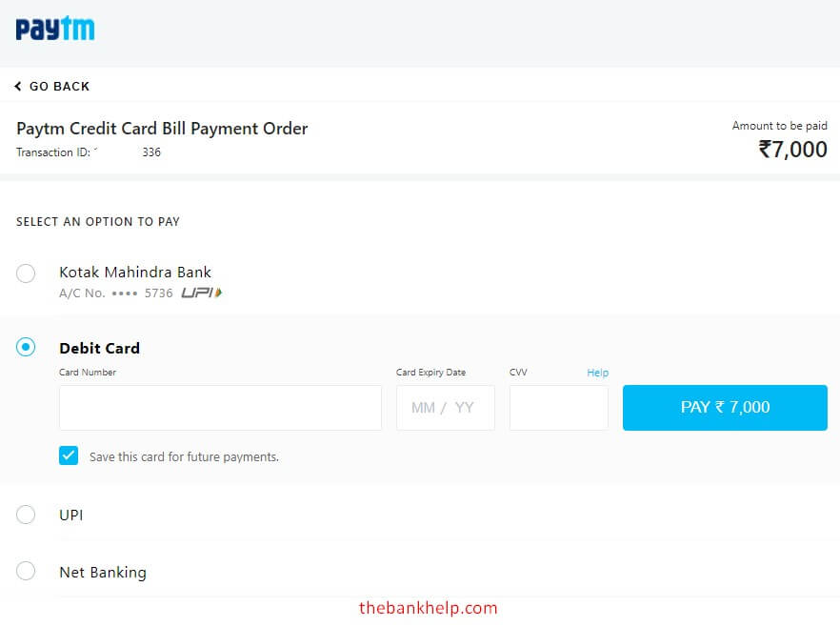Click the MM / YY expiry date field
Screen dimensions: 840x627
[445, 408]
